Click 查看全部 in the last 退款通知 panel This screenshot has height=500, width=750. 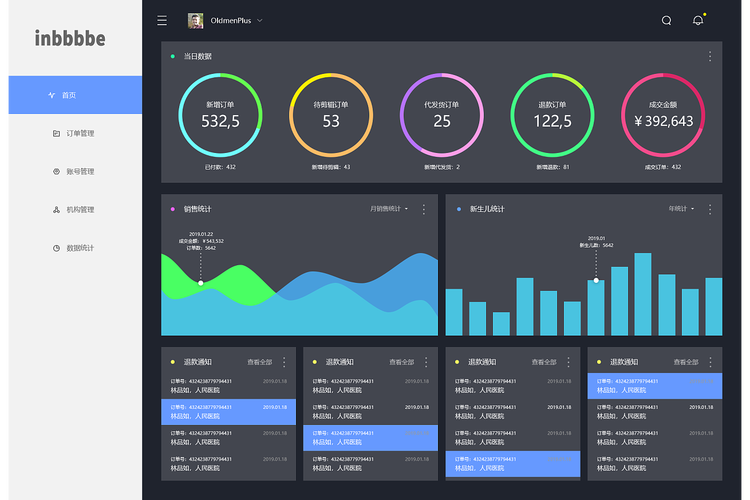click(685, 362)
